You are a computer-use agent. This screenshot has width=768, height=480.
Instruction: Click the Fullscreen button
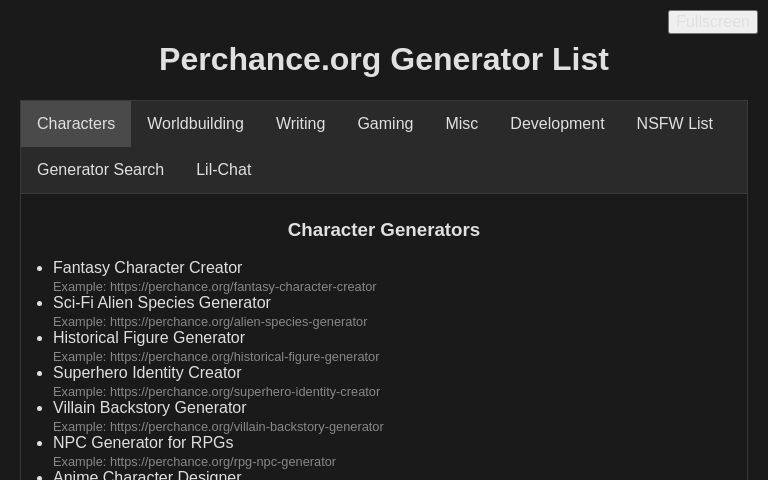712,22
